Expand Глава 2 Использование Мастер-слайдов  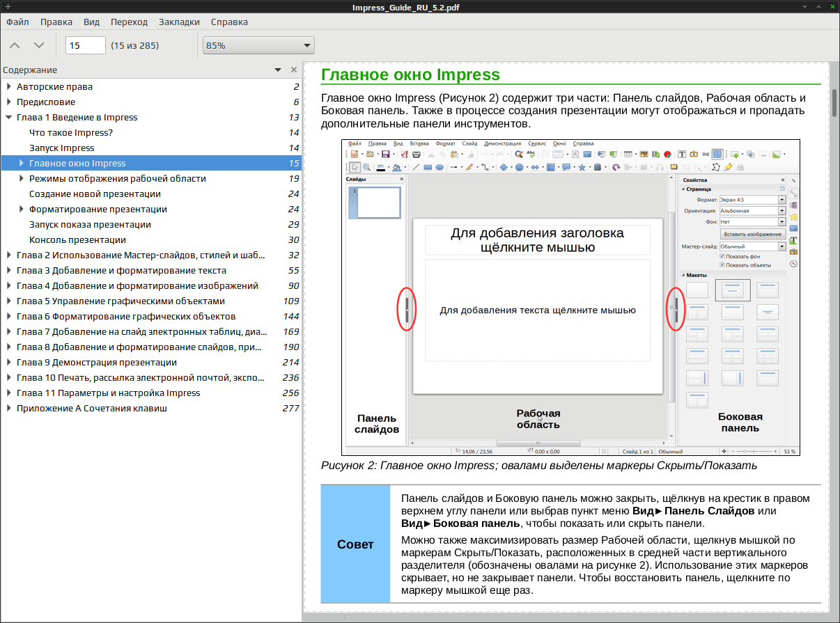coord(8,255)
